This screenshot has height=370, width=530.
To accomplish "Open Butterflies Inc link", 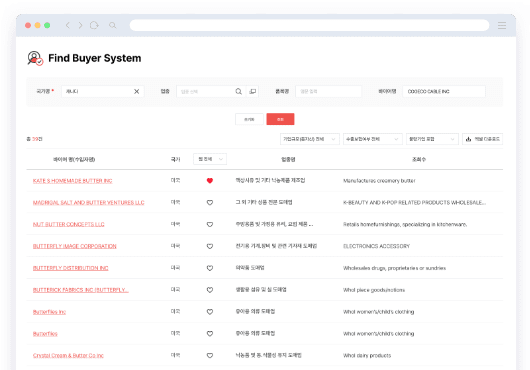I will tap(49, 312).
